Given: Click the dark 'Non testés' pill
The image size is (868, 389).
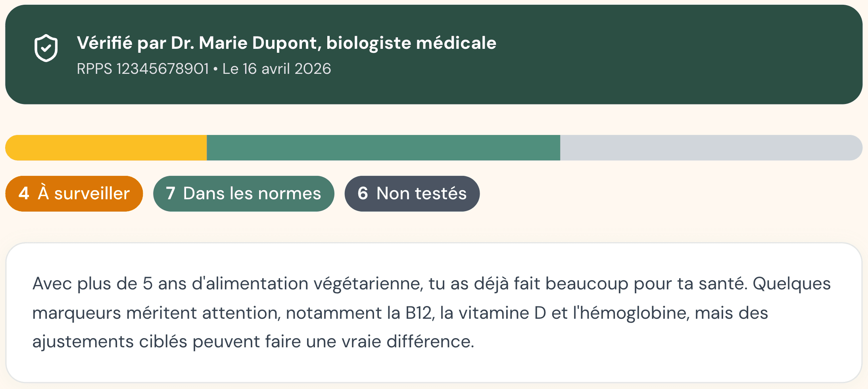Looking at the screenshot, I should pyautogui.click(x=412, y=193).
